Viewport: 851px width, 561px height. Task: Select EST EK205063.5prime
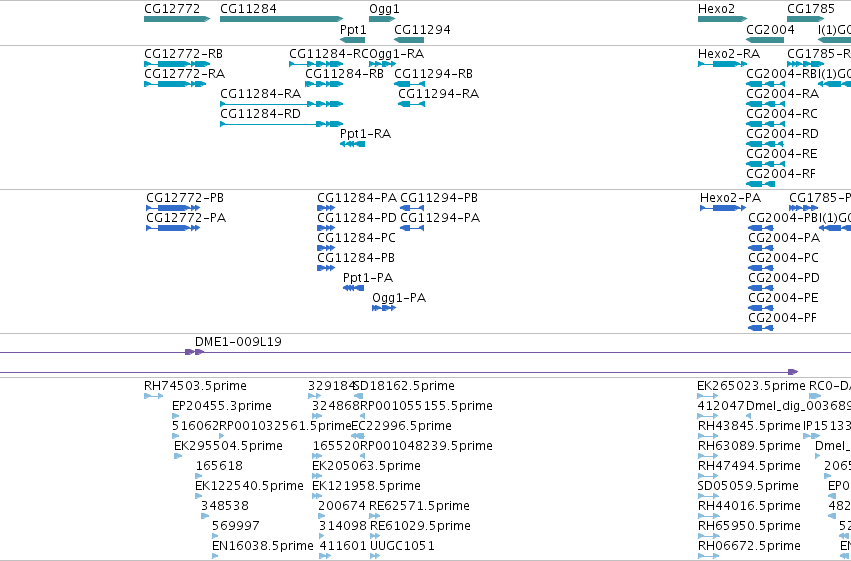[317, 476]
